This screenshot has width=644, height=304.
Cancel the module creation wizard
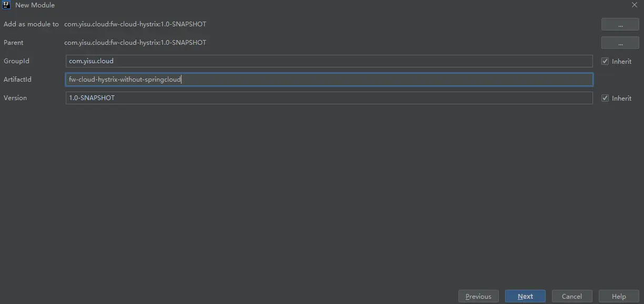point(571,296)
